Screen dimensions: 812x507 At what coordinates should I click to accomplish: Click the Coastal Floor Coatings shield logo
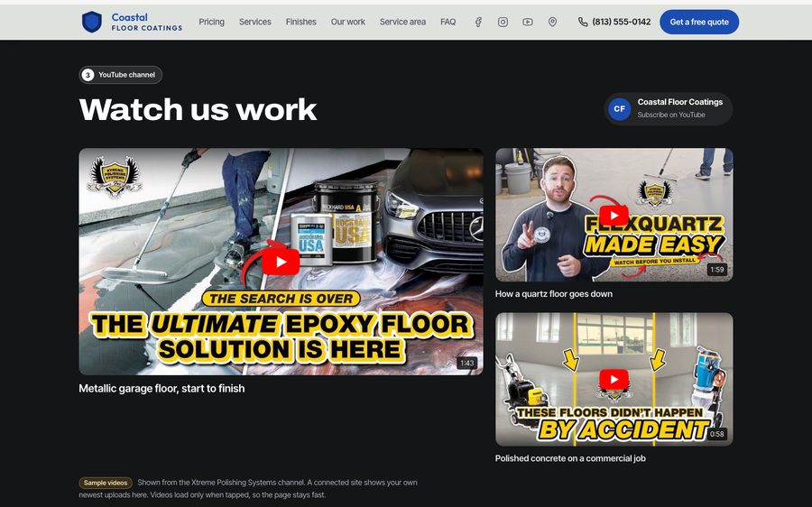click(x=92, y=22)
